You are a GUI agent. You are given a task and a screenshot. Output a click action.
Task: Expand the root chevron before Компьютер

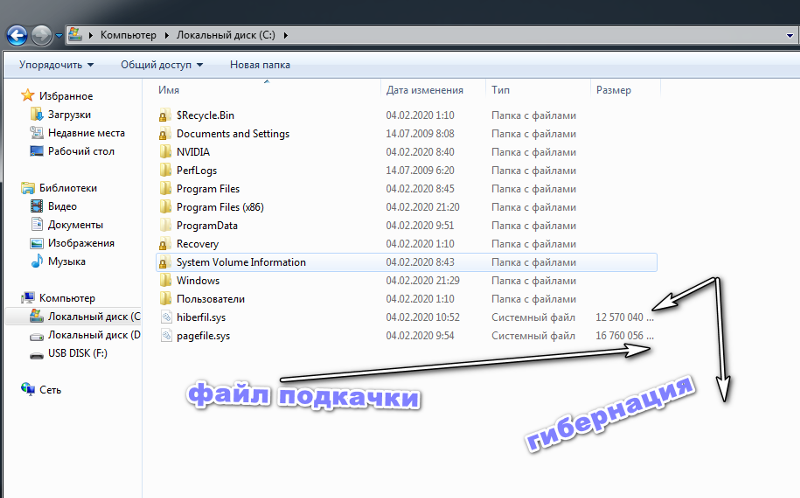tap(90, 35)
